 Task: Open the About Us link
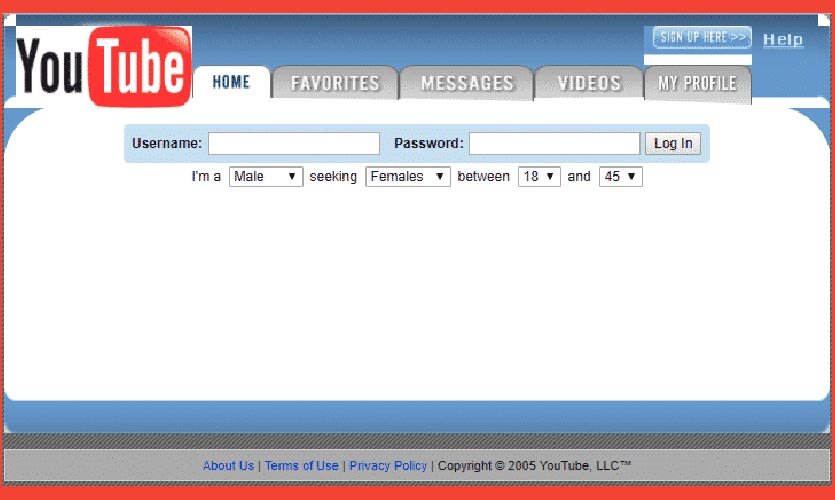(x=228, y=465)
